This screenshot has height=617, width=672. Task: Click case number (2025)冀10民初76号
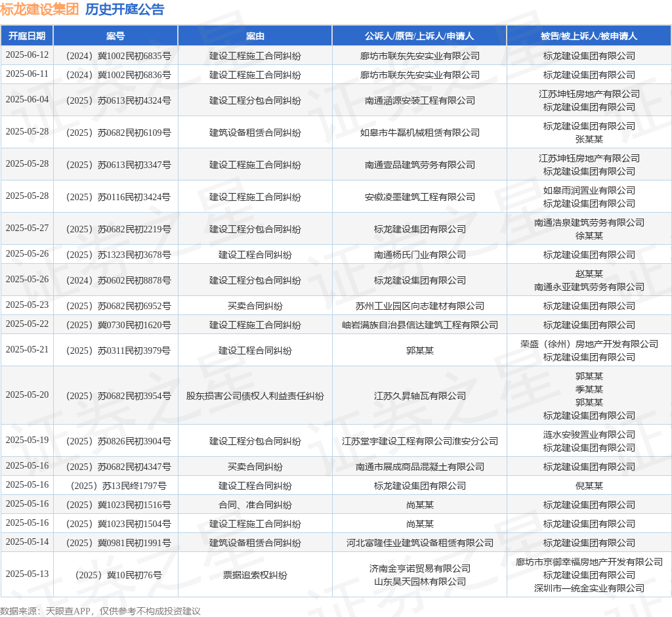tap(118, 575)
